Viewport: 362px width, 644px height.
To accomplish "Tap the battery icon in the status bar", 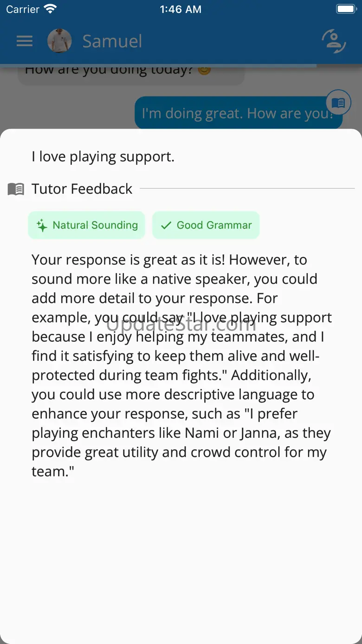I will click(x=345, y=9).
